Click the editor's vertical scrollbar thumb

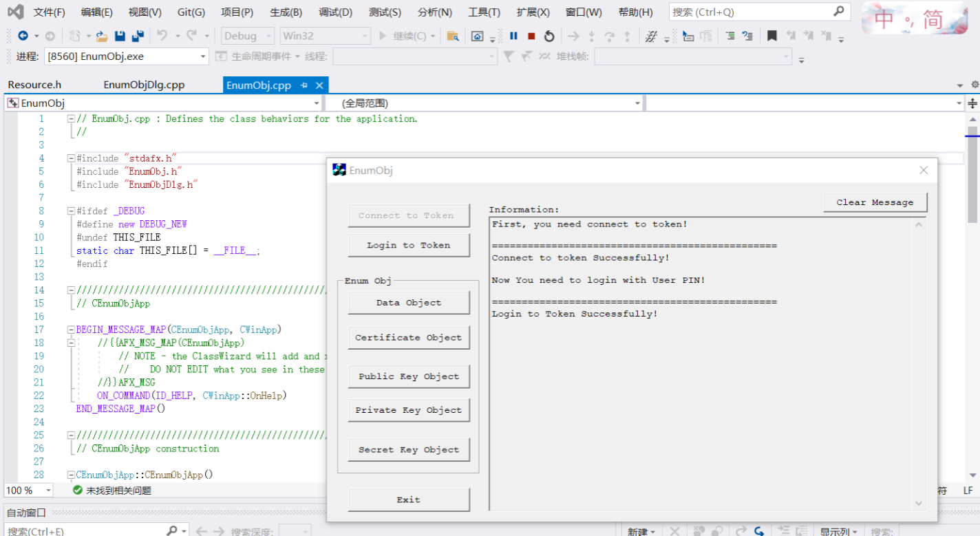click(972, 175)
